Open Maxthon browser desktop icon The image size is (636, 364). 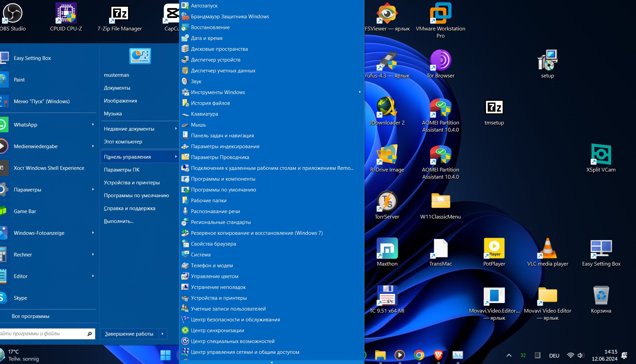[387, 249]
